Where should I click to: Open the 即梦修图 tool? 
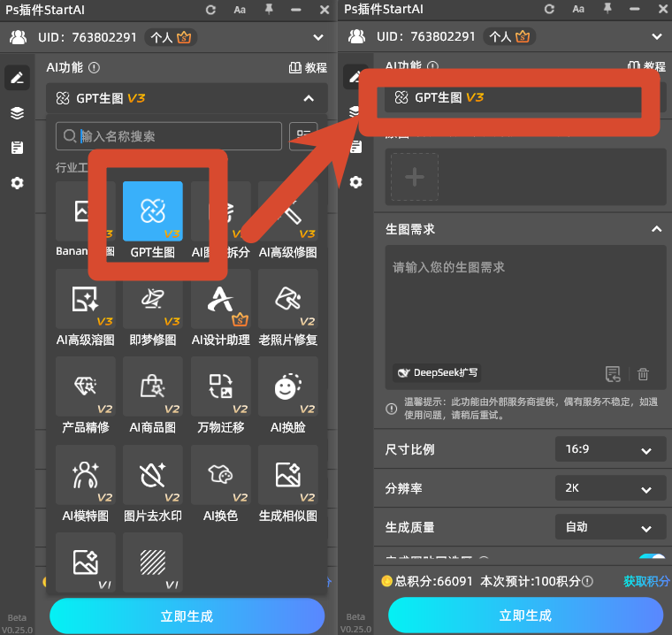pos(153,299)
